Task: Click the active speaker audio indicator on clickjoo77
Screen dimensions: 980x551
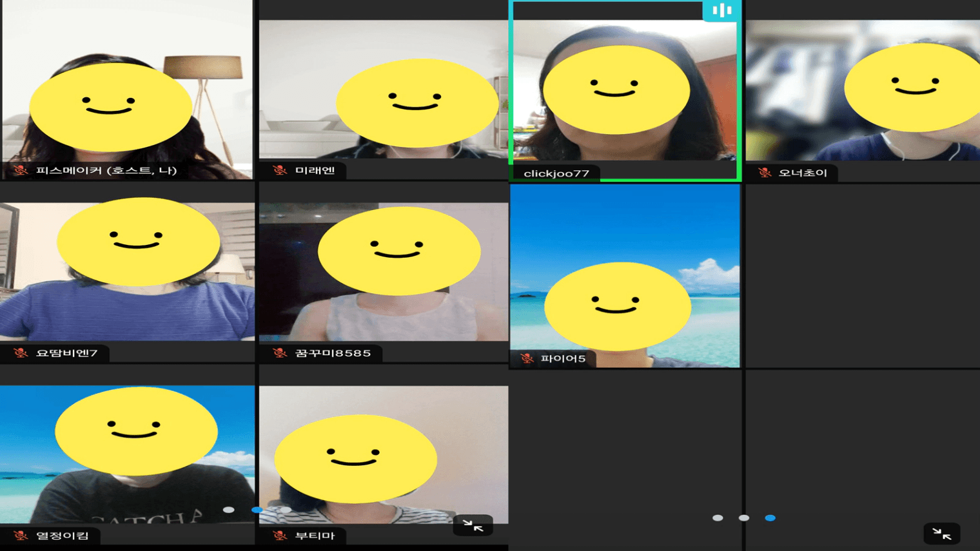Action: 721,10
